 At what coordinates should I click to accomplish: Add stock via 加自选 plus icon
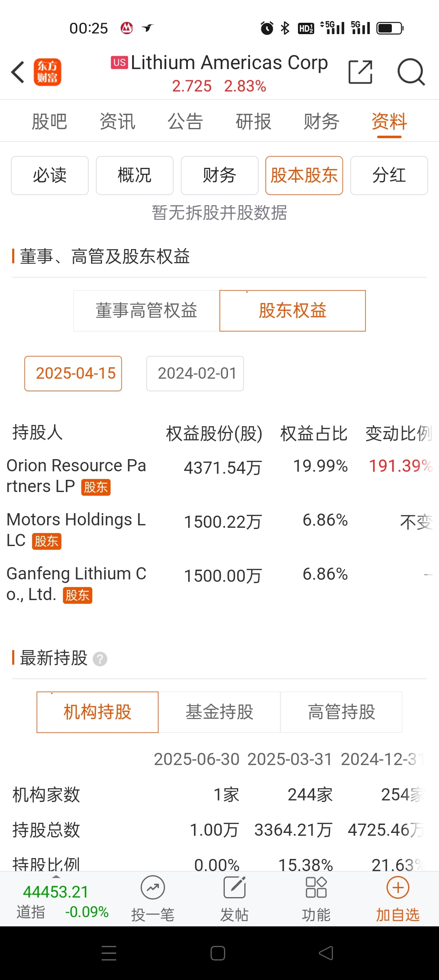coord(398,887)
